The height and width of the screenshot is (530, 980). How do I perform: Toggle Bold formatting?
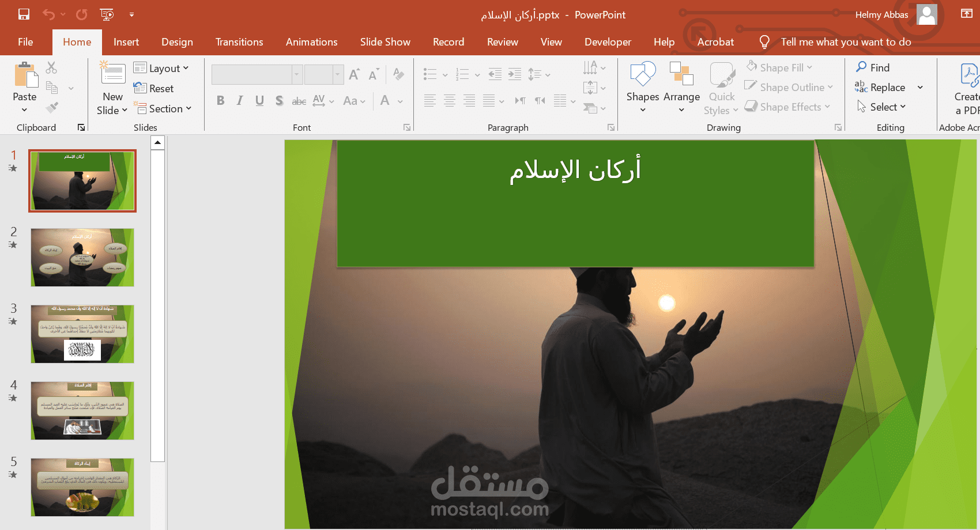coord(220,101)
